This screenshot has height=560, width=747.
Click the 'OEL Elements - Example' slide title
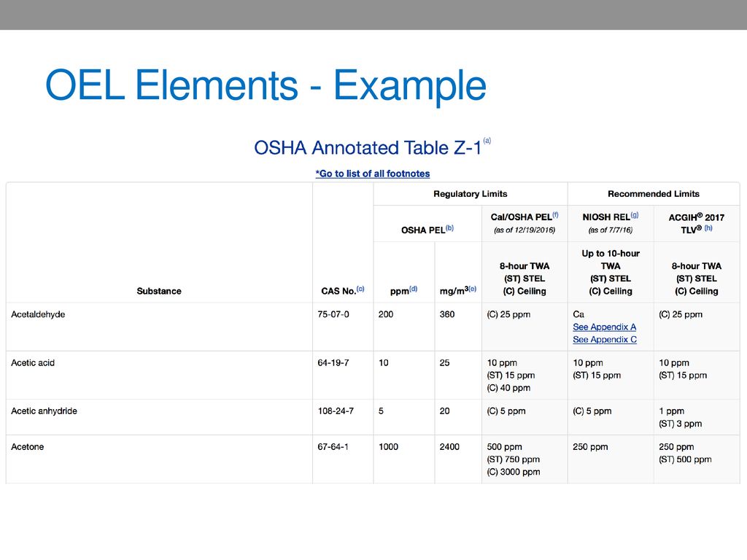[x=266, y=85]
